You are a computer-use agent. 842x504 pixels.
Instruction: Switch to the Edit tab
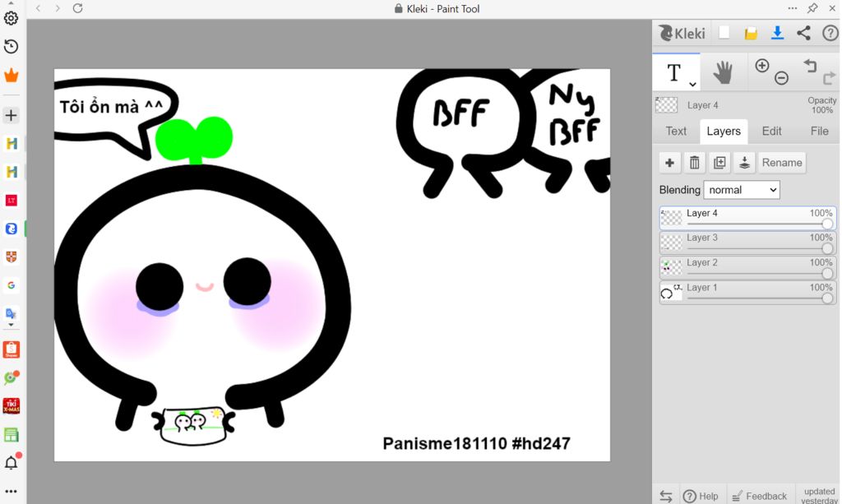[771, 132]
